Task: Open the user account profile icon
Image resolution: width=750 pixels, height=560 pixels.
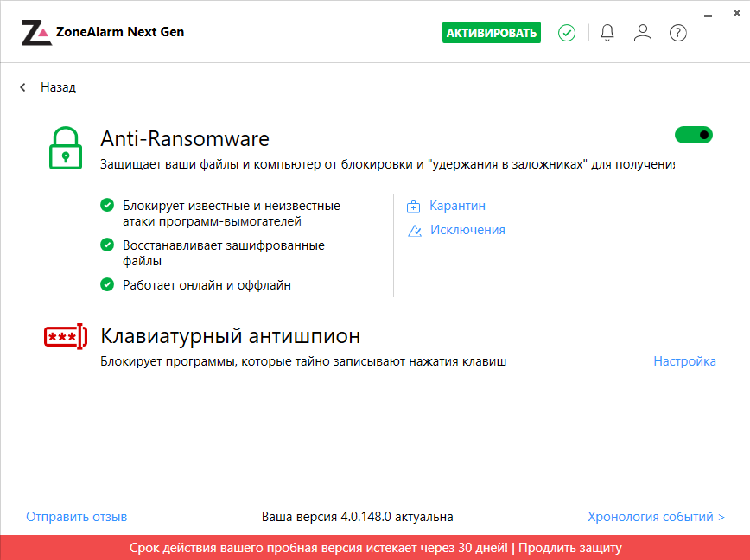Action: tap(642, 33)
